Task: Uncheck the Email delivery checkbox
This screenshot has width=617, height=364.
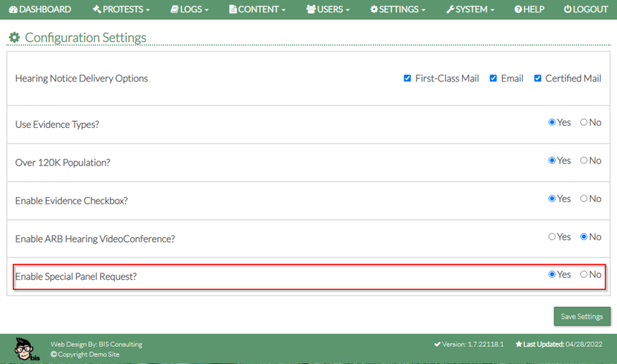Action: pos(493,78)
